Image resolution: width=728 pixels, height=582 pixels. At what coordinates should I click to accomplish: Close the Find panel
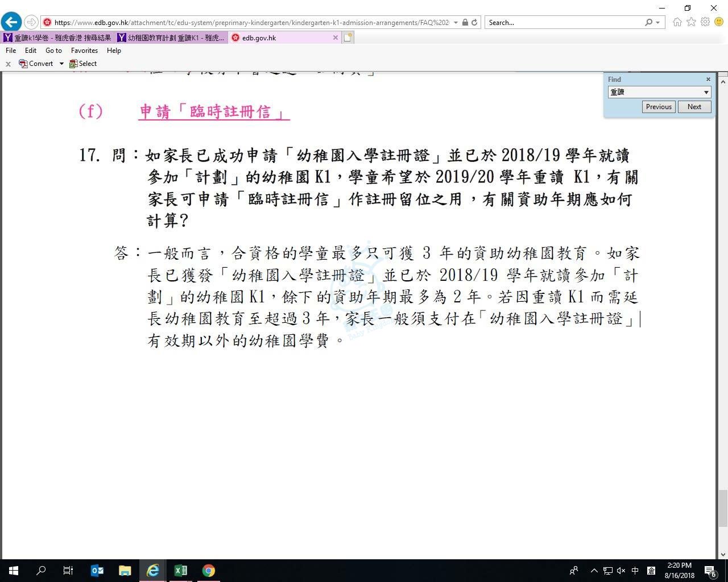(708, 80)
